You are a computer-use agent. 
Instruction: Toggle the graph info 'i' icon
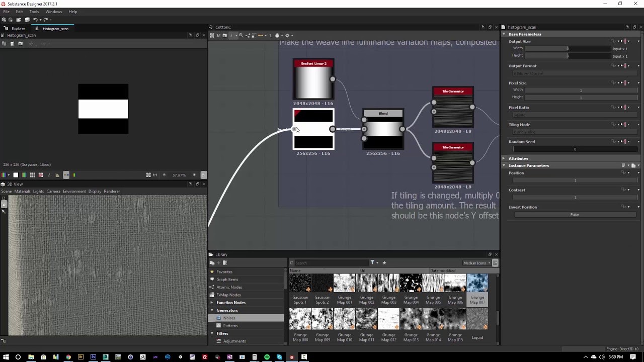click(231, 36)
